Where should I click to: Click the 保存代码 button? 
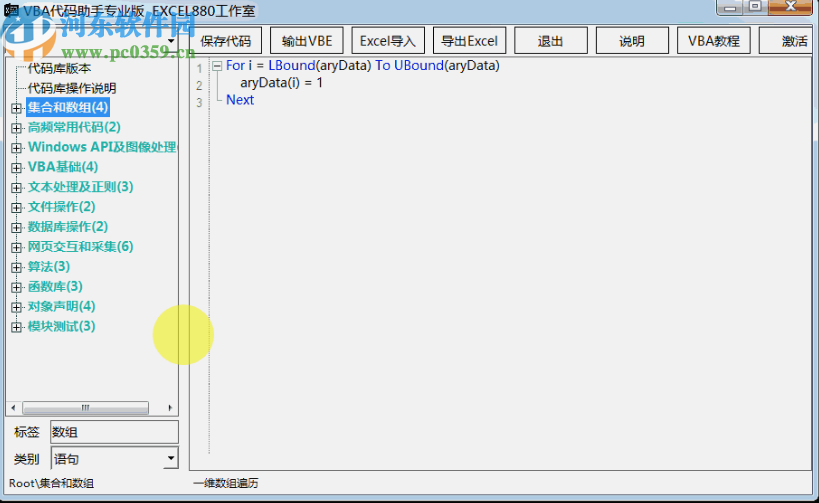click(225, 41)
